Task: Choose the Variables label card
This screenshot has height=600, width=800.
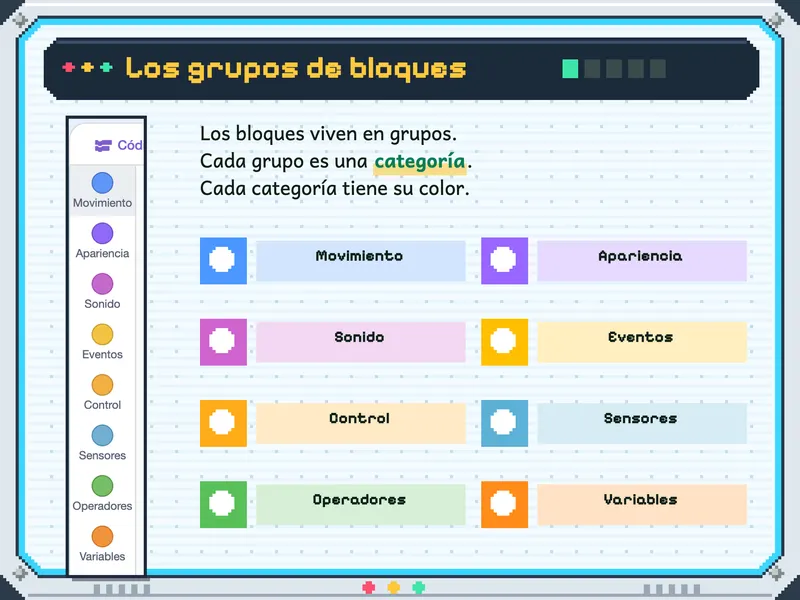Action: (642, 504)
